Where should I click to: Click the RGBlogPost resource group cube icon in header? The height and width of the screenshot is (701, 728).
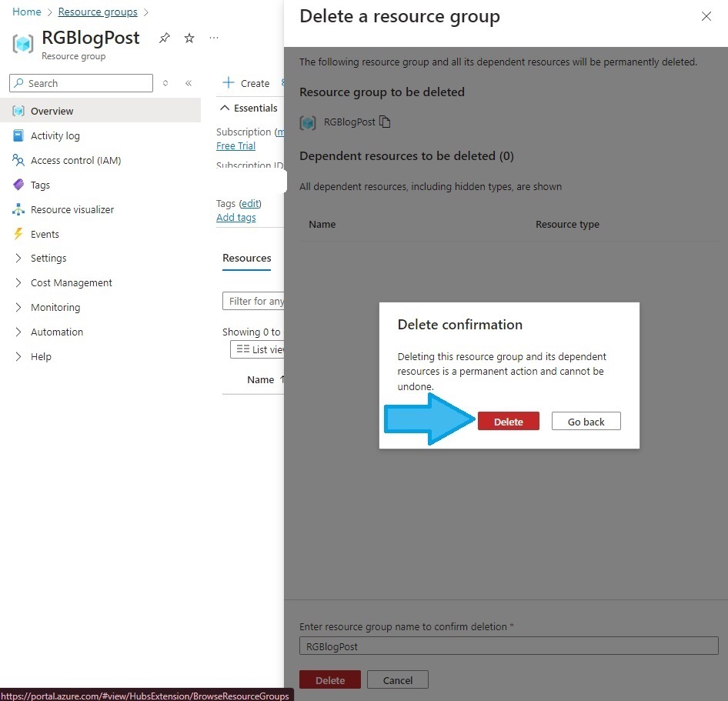coord(23,44)
